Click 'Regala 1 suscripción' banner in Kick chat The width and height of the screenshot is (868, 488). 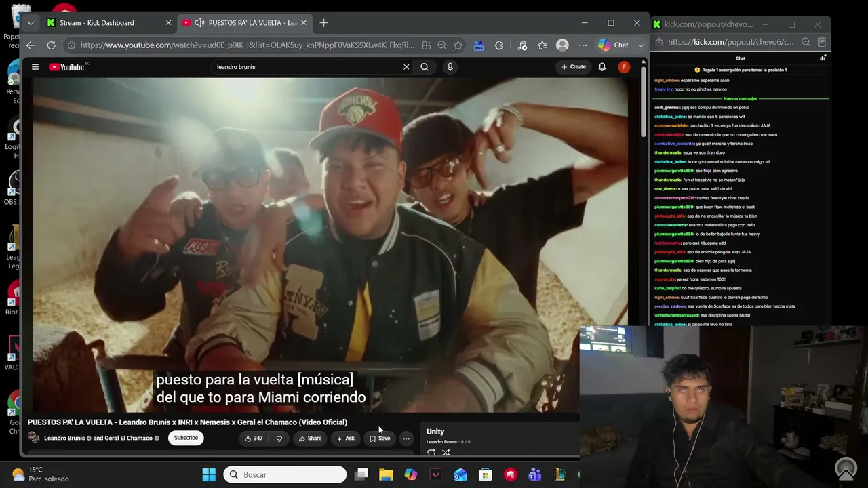tap(741, 70)
